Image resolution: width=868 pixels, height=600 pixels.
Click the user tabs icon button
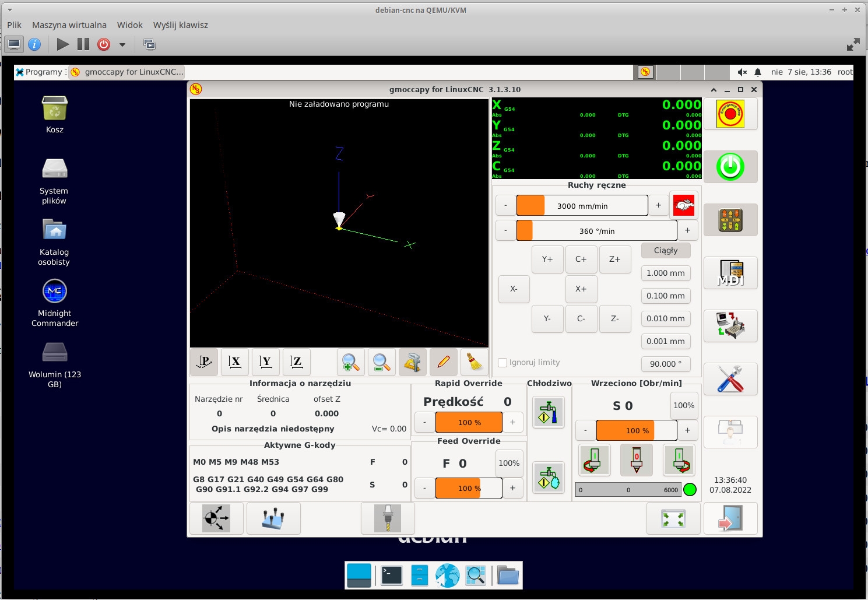(x=730, y=432)
